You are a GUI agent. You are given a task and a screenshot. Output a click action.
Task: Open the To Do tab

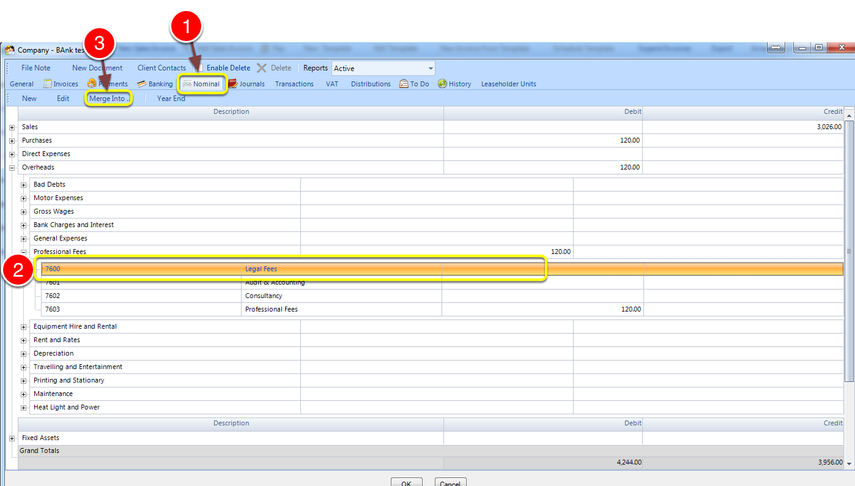414,84
